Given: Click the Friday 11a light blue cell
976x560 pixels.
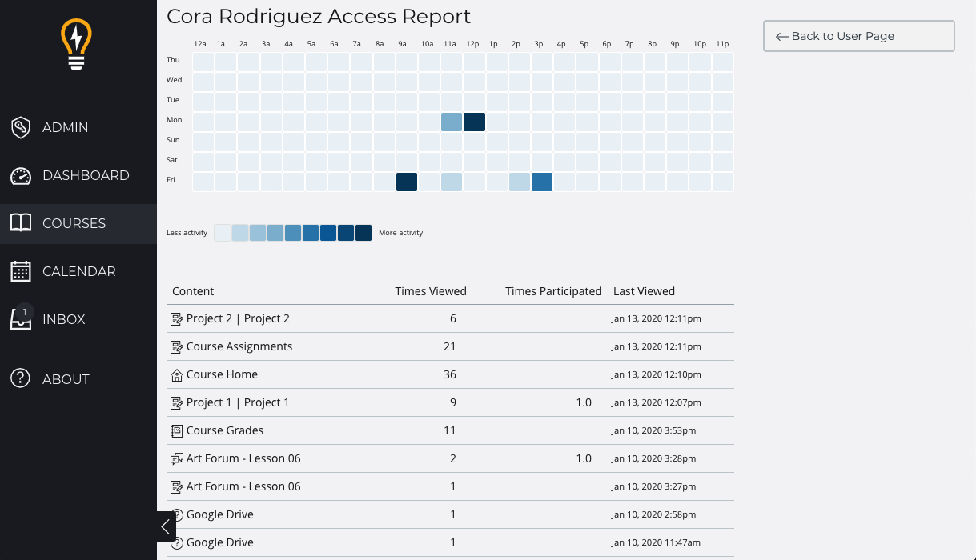Looking at the screenshot, I should 452,182.
